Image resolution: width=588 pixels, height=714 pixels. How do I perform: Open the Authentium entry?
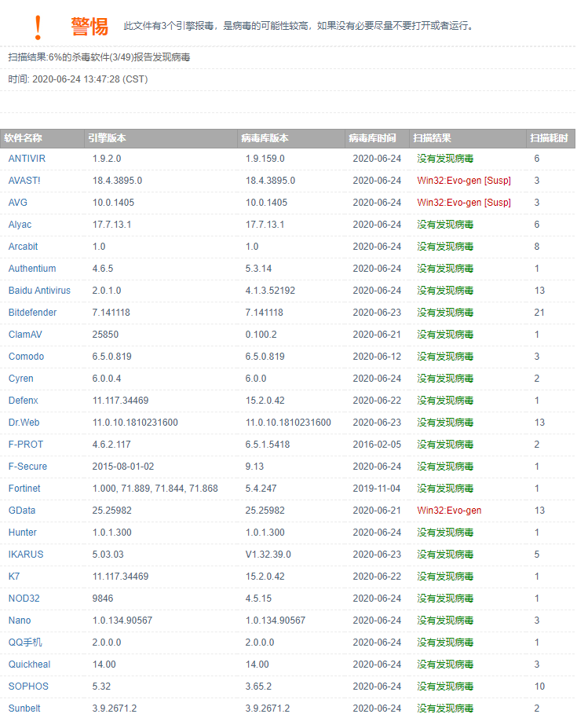tap(32, 268)
